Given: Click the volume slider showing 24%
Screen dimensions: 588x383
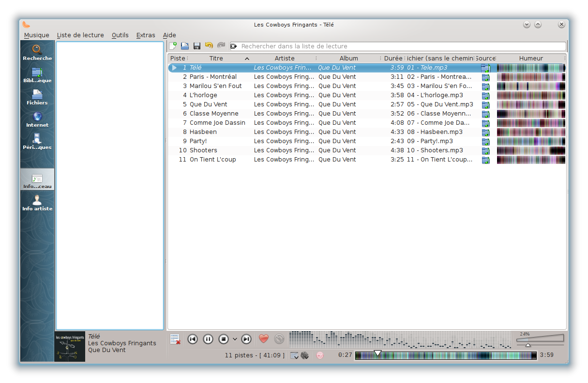Looking at the screenshot, I should pos(540,340).
